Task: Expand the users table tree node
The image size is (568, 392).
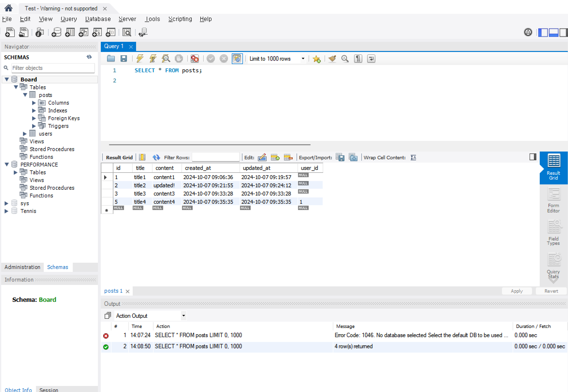Action: click(25, 134)
